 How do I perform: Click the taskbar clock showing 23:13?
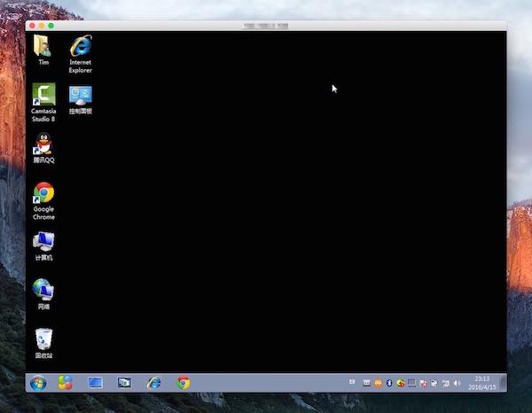pyautogui.click(x=481, y=383)
